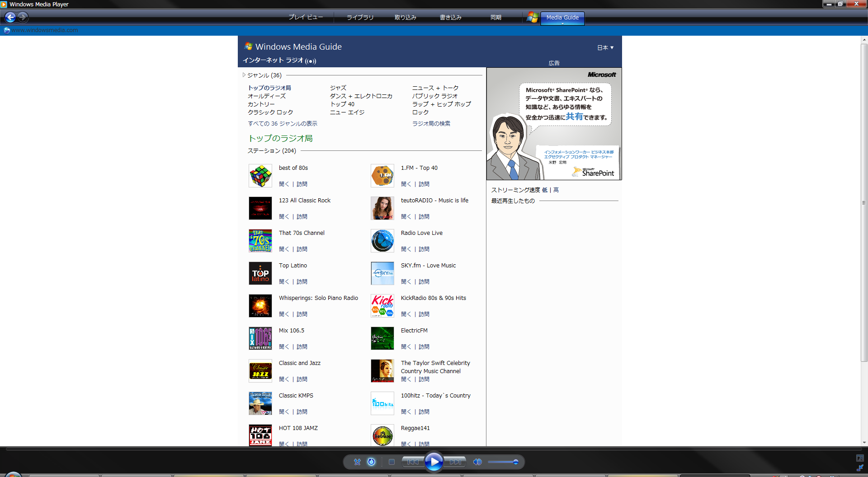Adjust the volume slider

click(x=503, y=462)
